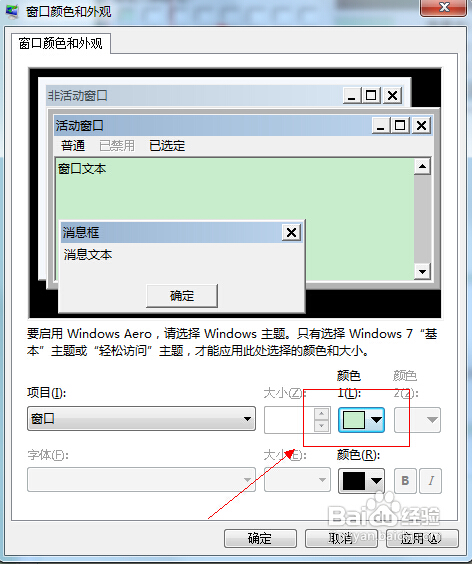Click the green 窗口文本 preview area
The height and width of the screenshot is (565, 474).
234,191
